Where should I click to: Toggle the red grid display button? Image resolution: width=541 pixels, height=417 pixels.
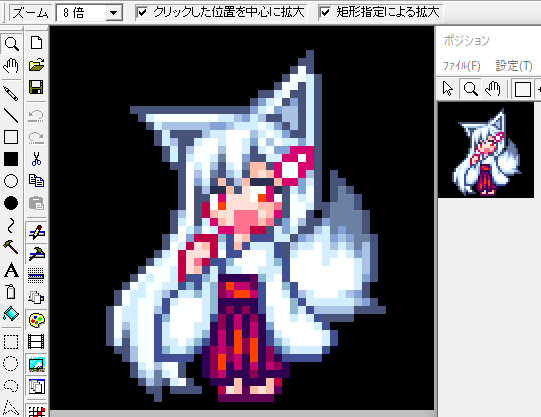[36, 410]
